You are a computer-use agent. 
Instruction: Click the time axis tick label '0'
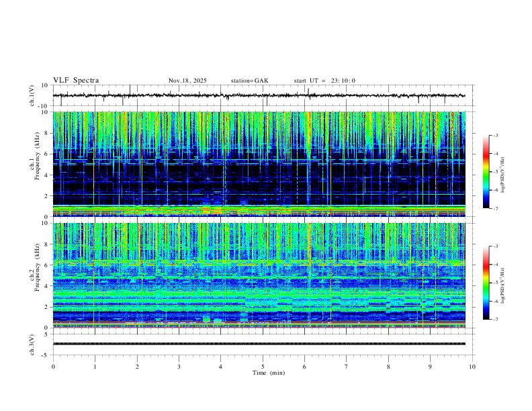[53, 367]
